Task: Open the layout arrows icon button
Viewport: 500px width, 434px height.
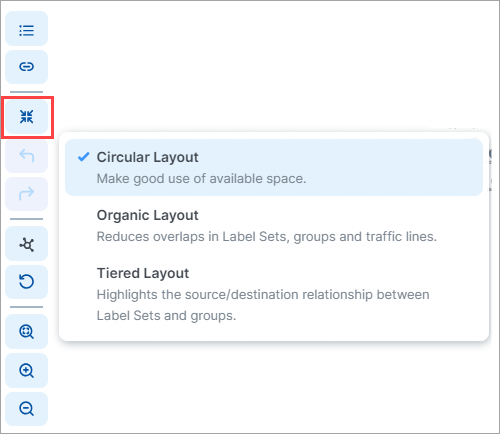Action: 26,117
